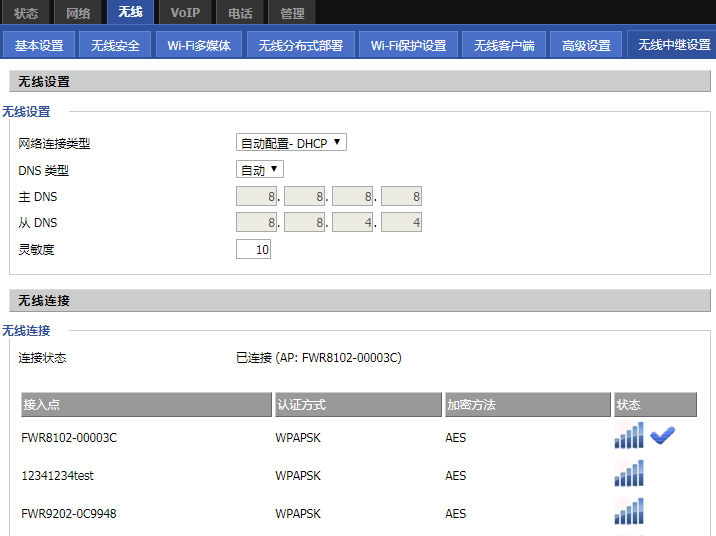Open 高级设置 wireless page

coord(586,45)
